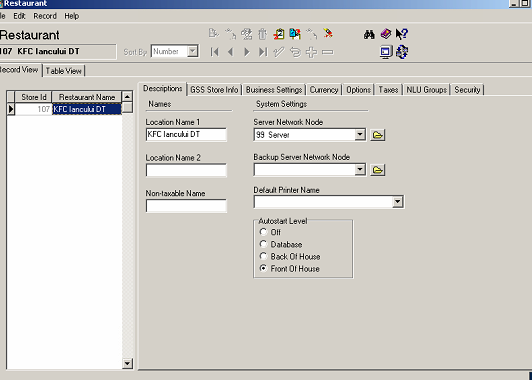Select the 107 store id cell
This screenshot has width=532, height=380.
click(x=34, y=109)
